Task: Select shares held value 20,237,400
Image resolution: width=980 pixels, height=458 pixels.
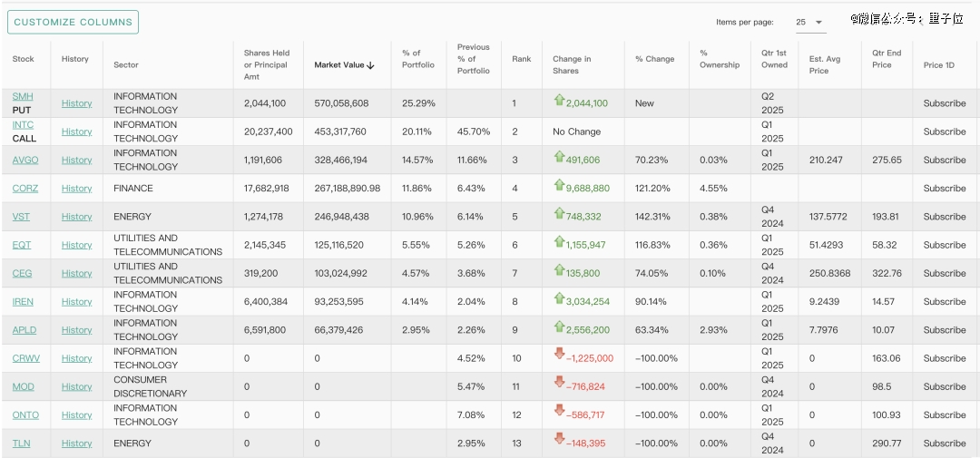Action: click(268, 132)
